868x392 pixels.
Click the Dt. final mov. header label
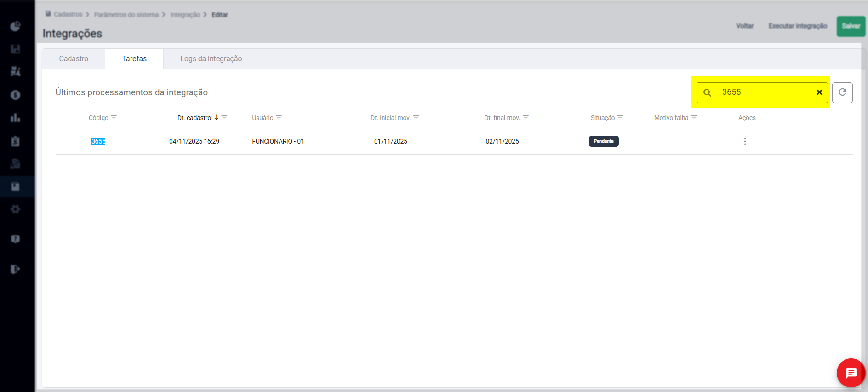tap(502, 118)
